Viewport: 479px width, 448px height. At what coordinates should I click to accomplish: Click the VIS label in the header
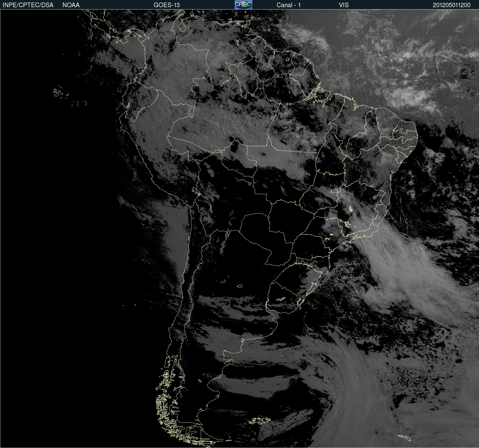[344, 5]
